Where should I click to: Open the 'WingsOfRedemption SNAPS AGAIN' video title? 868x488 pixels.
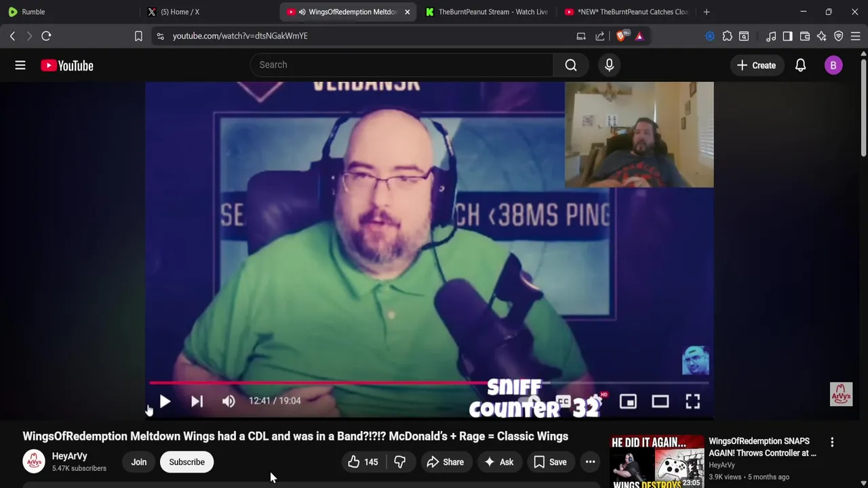pyautogui.click(x=762, y=447)
